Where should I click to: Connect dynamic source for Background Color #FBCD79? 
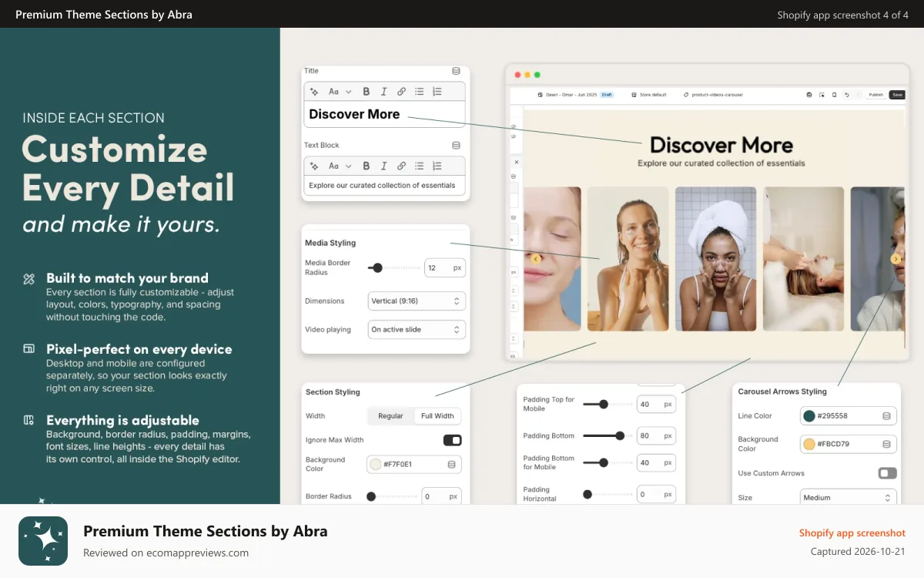886,445
